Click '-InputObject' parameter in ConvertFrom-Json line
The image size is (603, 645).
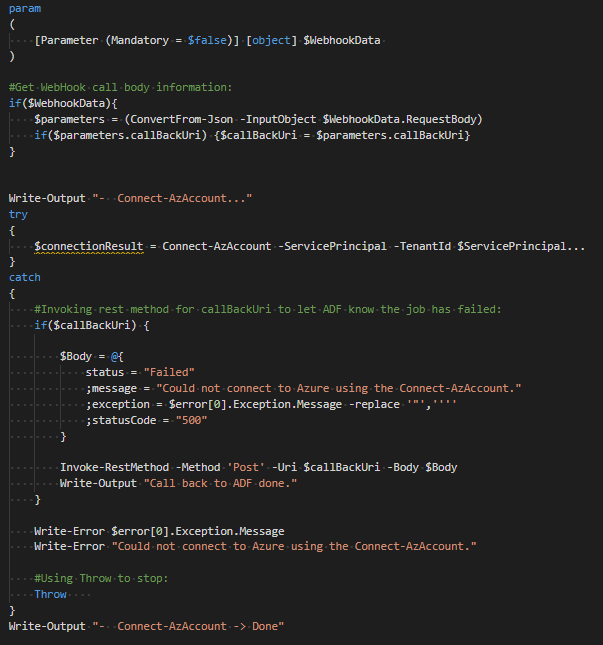click(x=278, y=119)
